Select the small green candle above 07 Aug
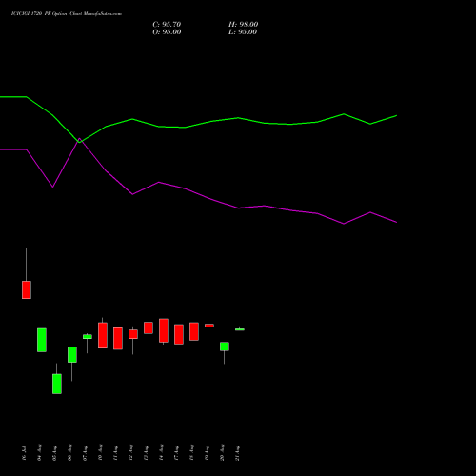Viewport: 476px width, 476px height. pyautogui.click(x=88, y=337)
